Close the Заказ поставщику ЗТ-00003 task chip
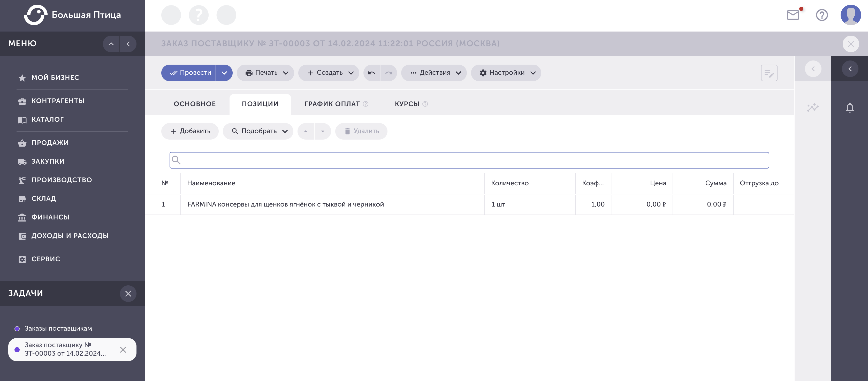 click(x=123, y=350)
